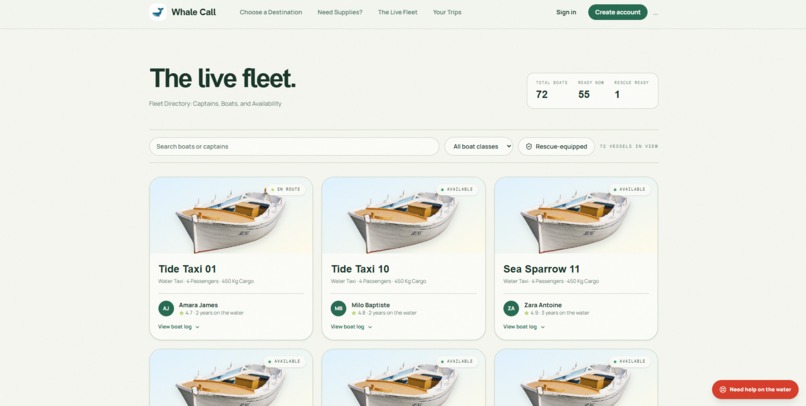Click captain name Milo Baptiste

click(x=371, y=305)
